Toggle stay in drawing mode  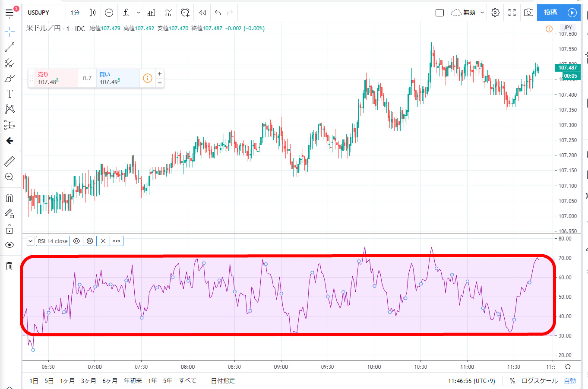click(x=9, y=213)
